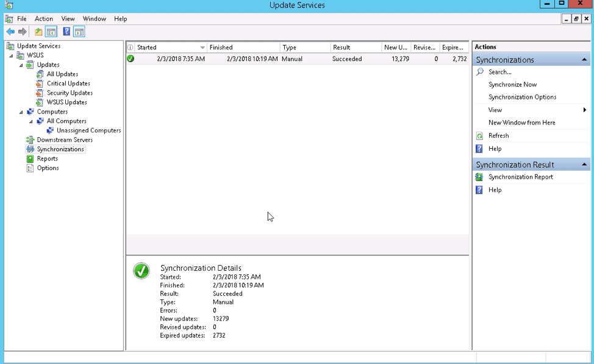Toggle the Show/Hide Console Tree icon
Image resolution: width=594 pixels, height=364 pixels.
pyautogui.click(x=51, y=32)
